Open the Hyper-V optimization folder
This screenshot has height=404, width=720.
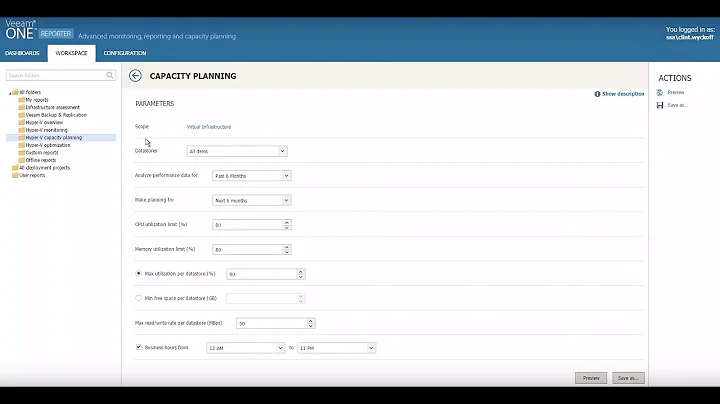tap(48, 145)
